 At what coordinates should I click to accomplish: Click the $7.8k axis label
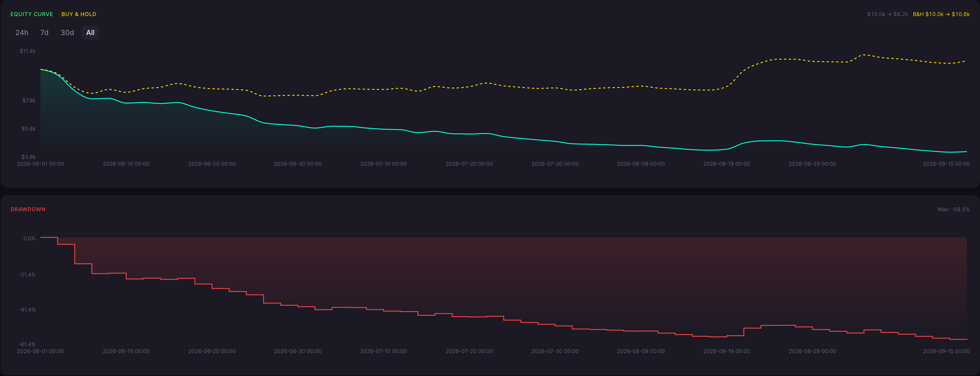(x=29, y=101)
